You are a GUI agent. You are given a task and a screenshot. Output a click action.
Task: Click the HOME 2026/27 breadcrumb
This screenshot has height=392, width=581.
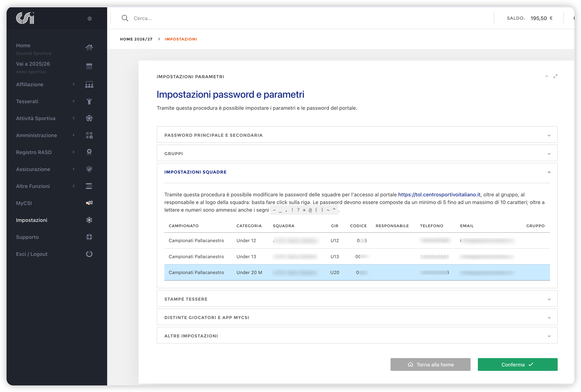(136, 39)
